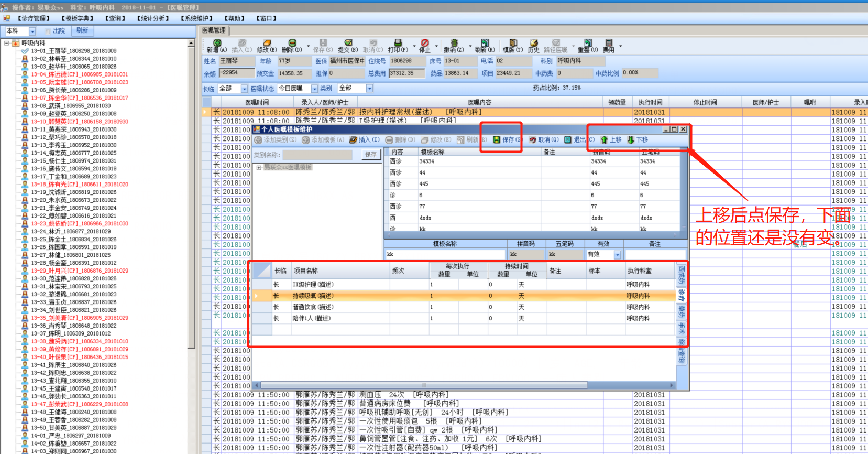This screenshot has height=454, width=868.
Task: Open the 本科 department dropdown
Action: [32, 31]
